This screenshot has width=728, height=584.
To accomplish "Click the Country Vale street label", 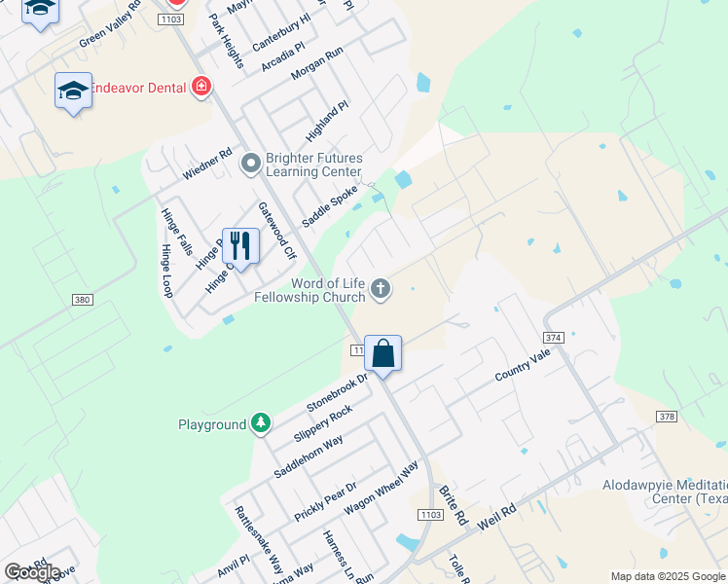I will click(x=523, y=365).
